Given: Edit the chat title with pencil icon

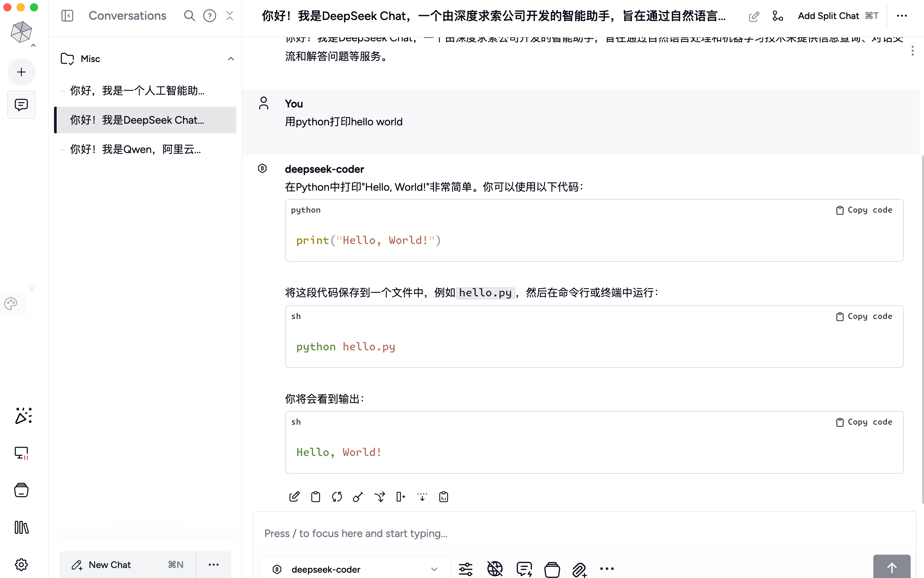Looking at the screenshot, I should [753, 16].
